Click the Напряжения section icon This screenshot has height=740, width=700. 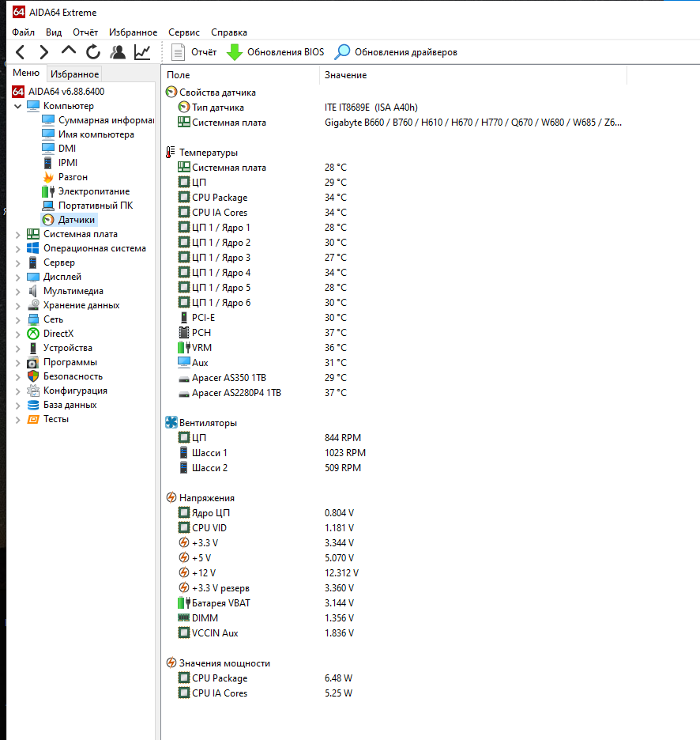[x=171, y=498]
